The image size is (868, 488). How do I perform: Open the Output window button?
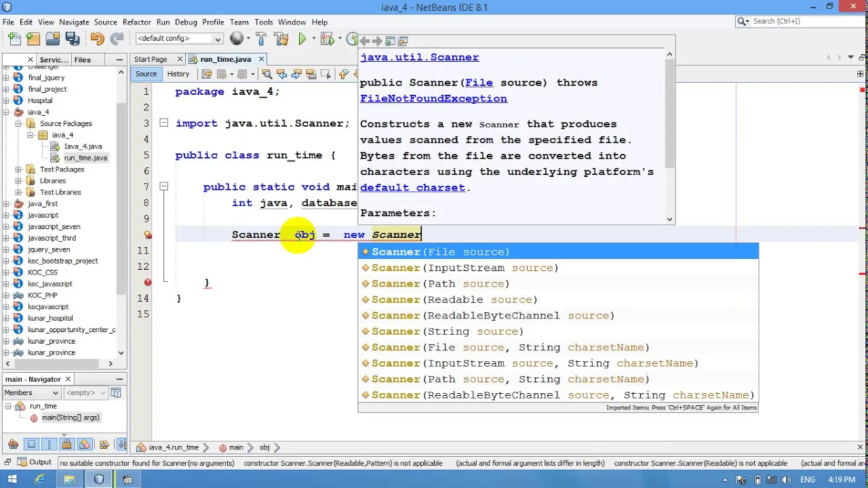pos(33,463)
